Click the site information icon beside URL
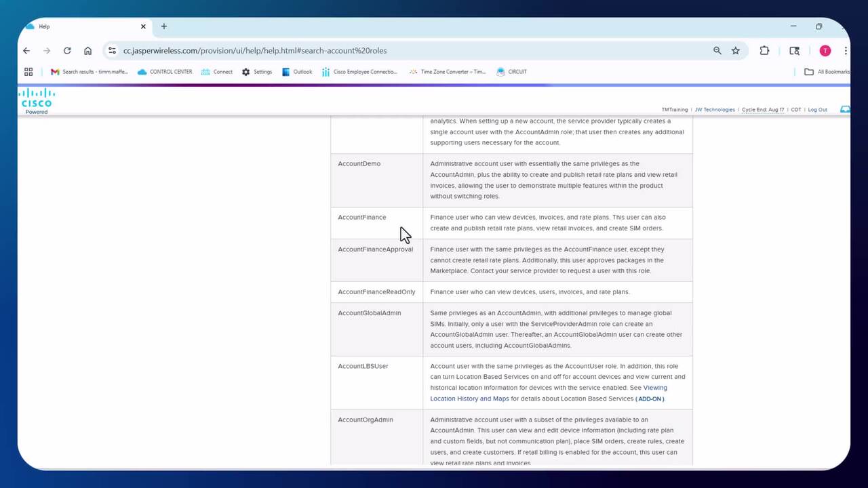This screenshot has width=868, height=488. tap(113, 51)
